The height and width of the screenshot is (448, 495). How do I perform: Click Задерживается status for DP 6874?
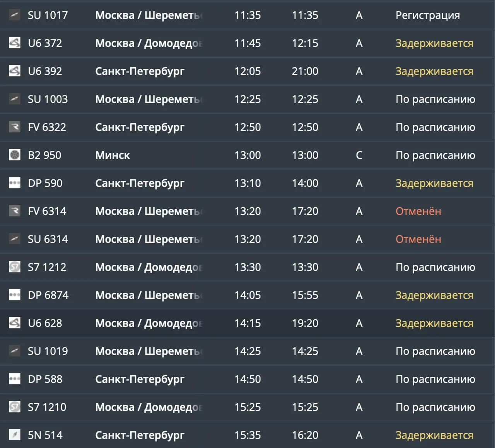click(x=434, y=295)
